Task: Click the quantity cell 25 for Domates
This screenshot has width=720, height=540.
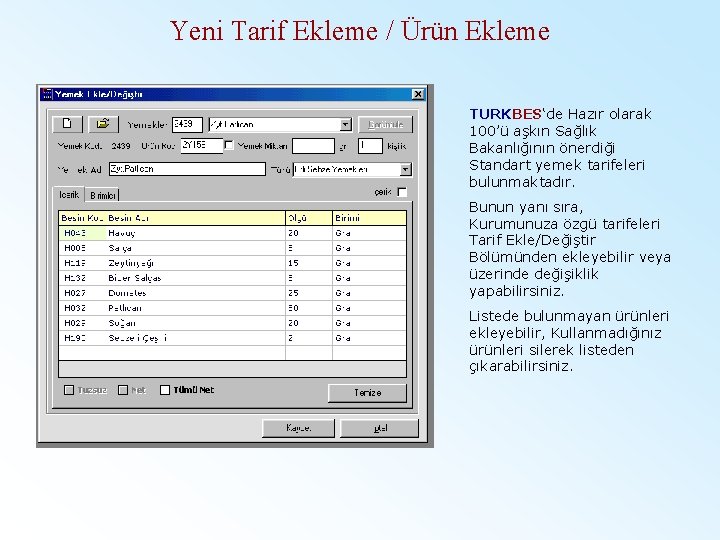Action: pos(309,293)
